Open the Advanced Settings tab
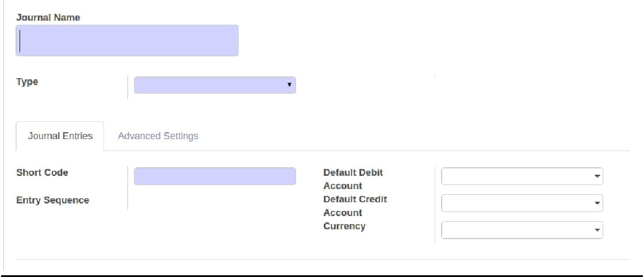Screen dimensions: 644x277 click(x=158, y=136)
